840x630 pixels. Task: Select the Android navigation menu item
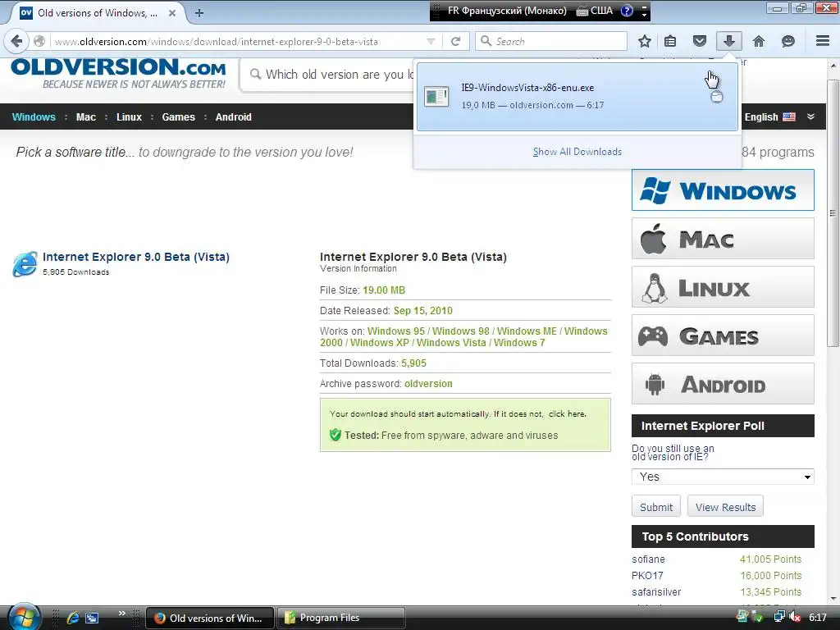(x=233, y=116)
